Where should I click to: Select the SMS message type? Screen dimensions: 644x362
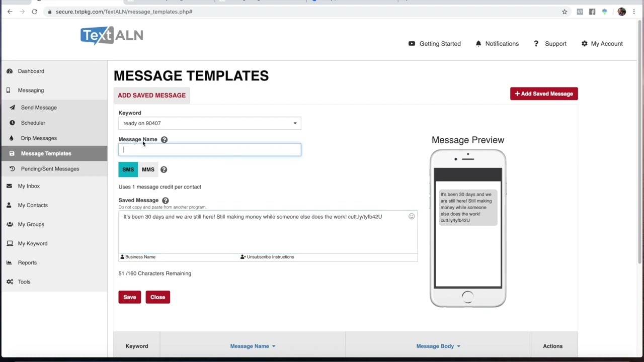(x=128, y=169)
